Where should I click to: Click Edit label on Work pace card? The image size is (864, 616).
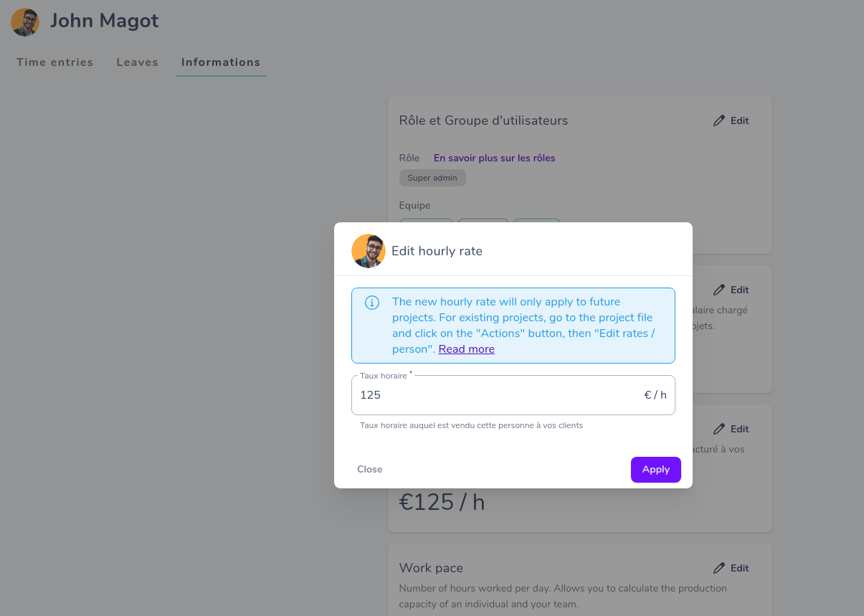click(x=740, y=568)
